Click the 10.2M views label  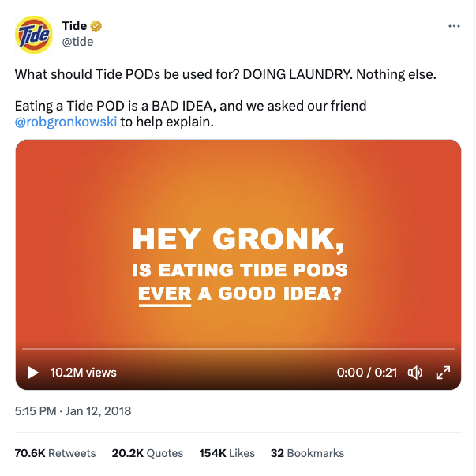83,373
